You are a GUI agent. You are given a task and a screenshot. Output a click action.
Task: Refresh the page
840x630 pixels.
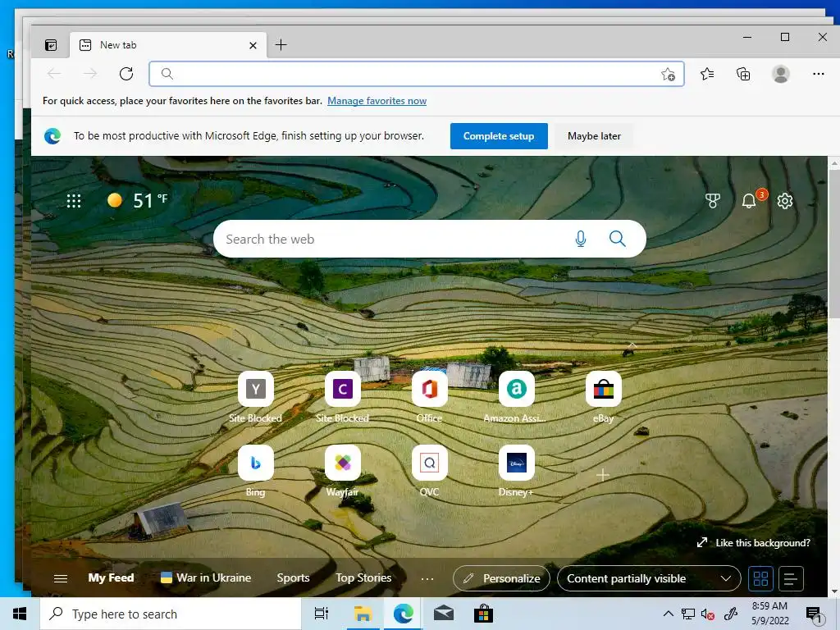[x=126, y=74]
